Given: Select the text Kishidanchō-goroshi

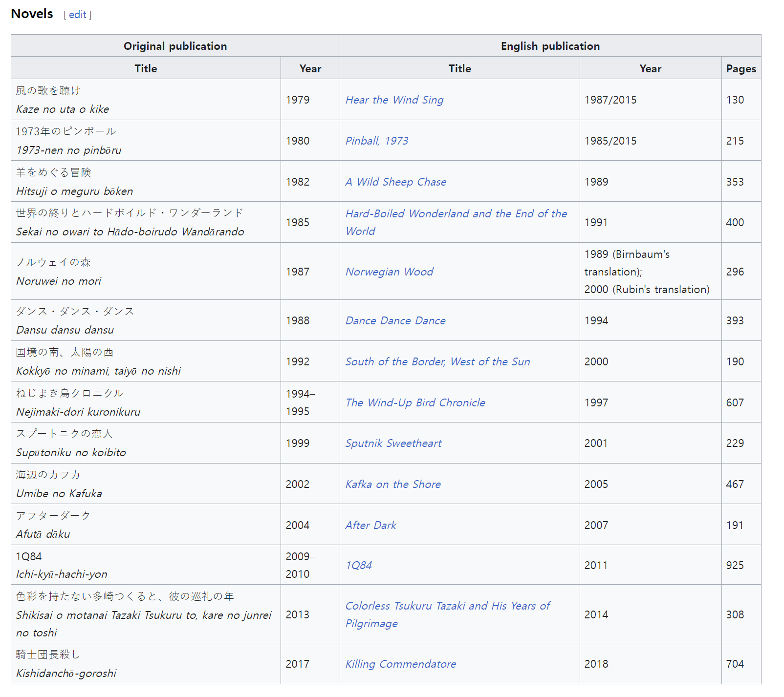Looking at the screenshot, I should click(66, 673).
